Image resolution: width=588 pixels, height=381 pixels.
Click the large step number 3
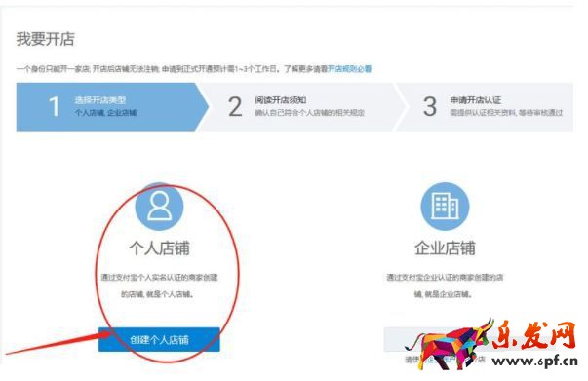point(430,107)
